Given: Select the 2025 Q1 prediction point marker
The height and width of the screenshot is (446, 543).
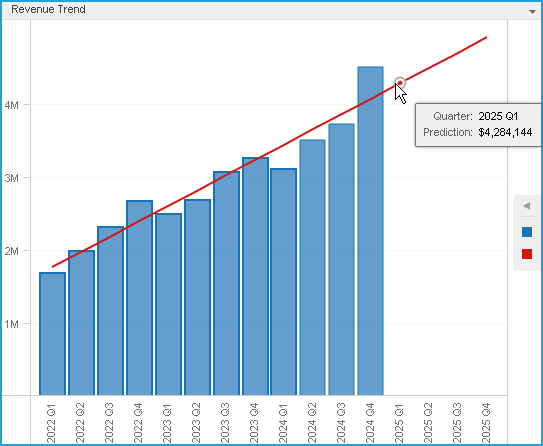Looking at the screenshot, I should 400,83.
